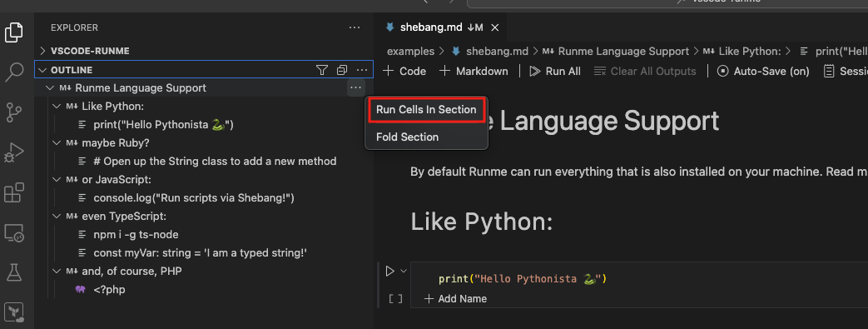
Task: Select Run Cells In Section menu entry
Action: click(x=426, y=110)
